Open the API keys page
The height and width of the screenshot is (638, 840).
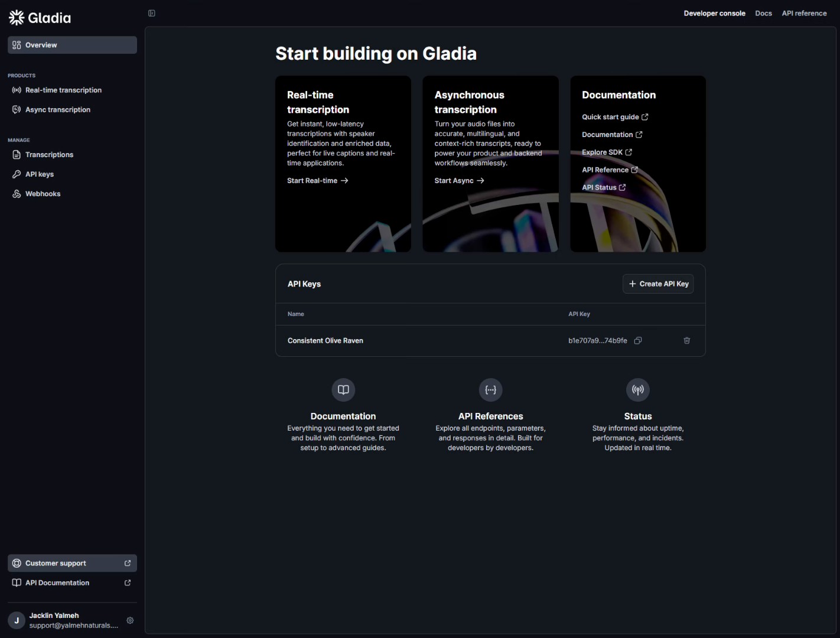coord(72,174)
